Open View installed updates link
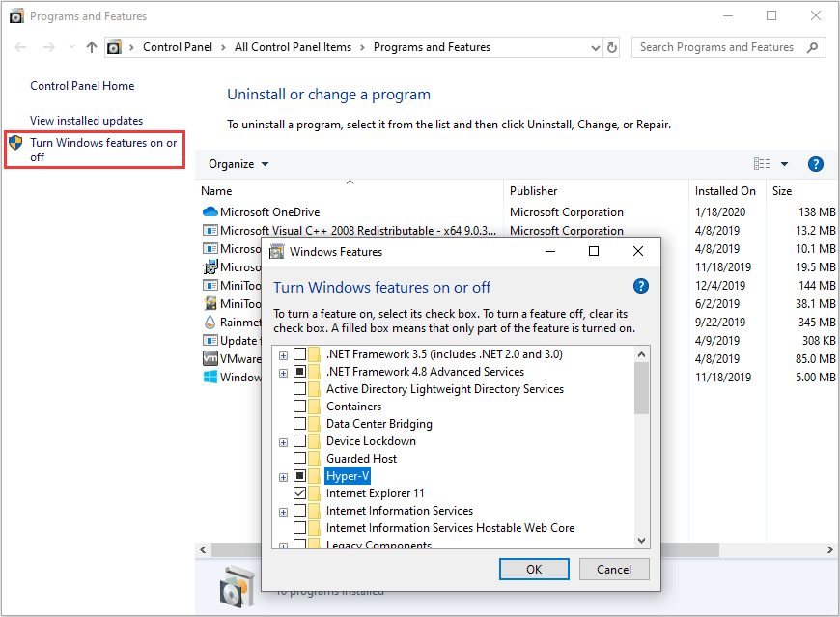The image size is (840, 617). 86,121
